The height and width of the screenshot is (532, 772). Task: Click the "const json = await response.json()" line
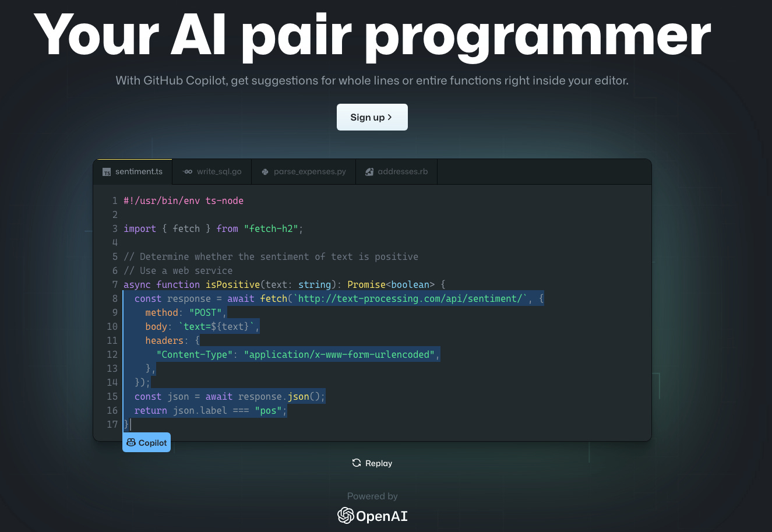pos(230,396)
